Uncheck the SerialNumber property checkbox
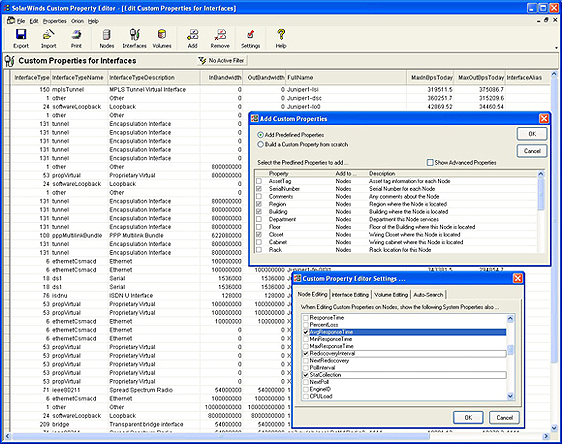 point(259,189)
